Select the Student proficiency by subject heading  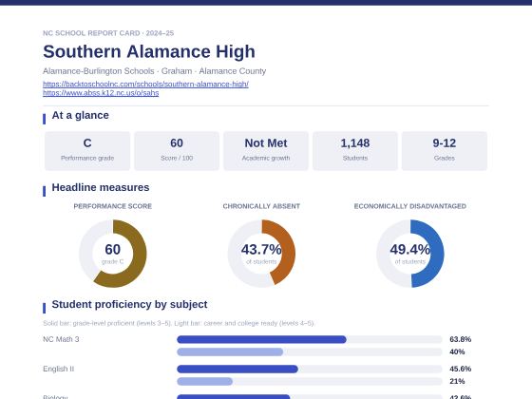(x=129, y=304)
